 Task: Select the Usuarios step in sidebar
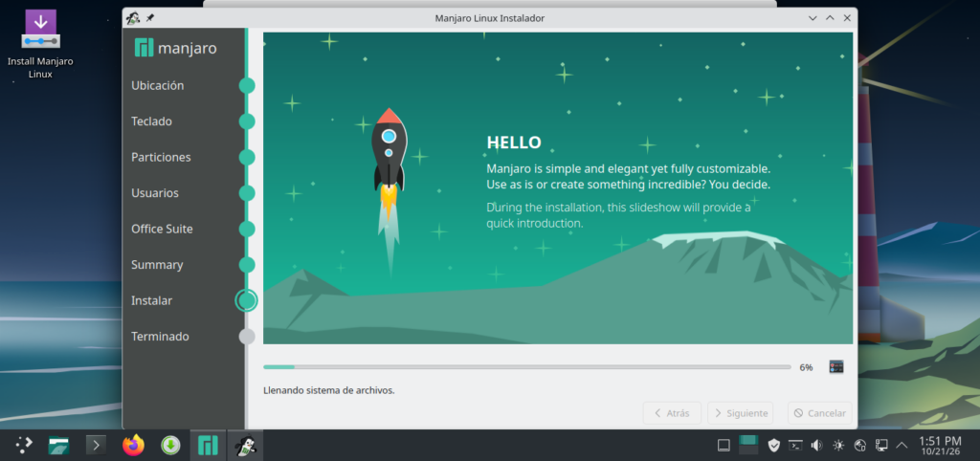pos(155,193)
